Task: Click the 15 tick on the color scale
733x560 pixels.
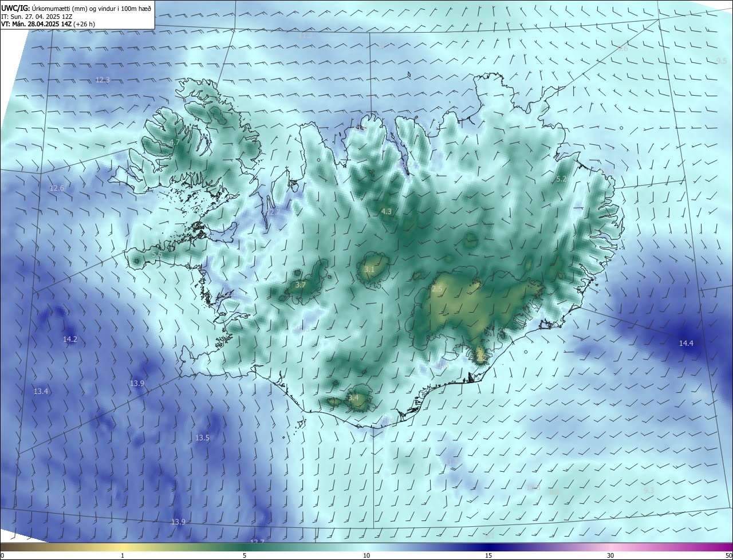Action: [488, 556]
